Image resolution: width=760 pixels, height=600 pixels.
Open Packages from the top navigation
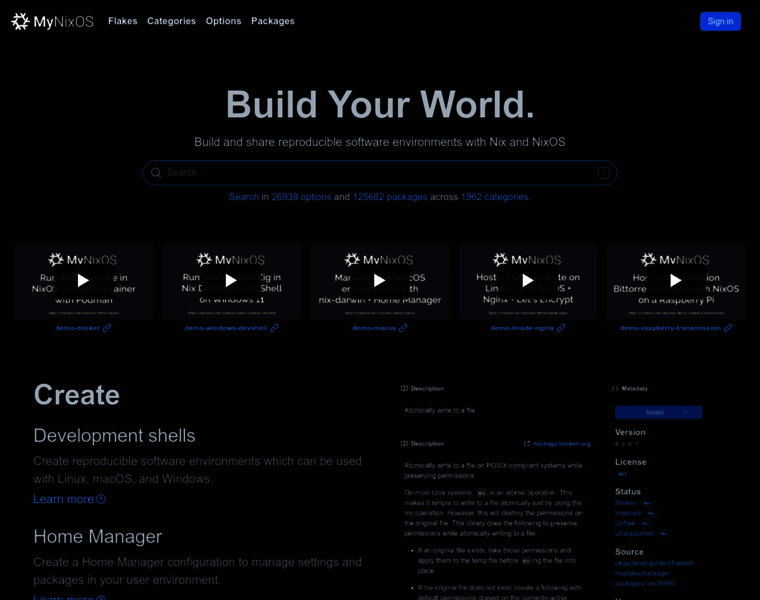tap(273, 21)
